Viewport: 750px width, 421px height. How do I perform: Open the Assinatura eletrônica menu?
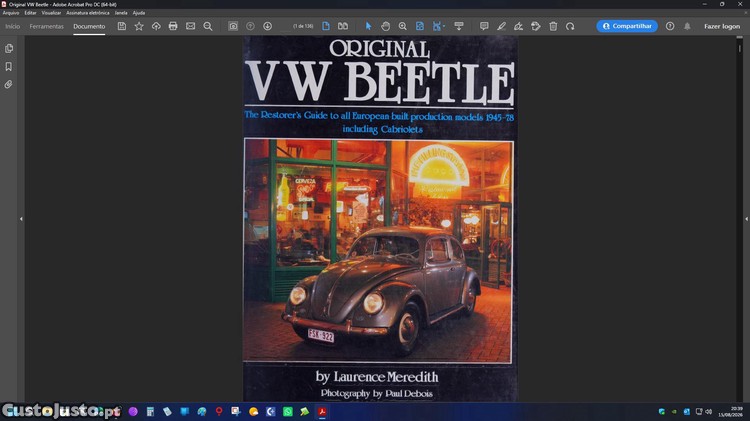pyautogui.click(x=88, y=13)
